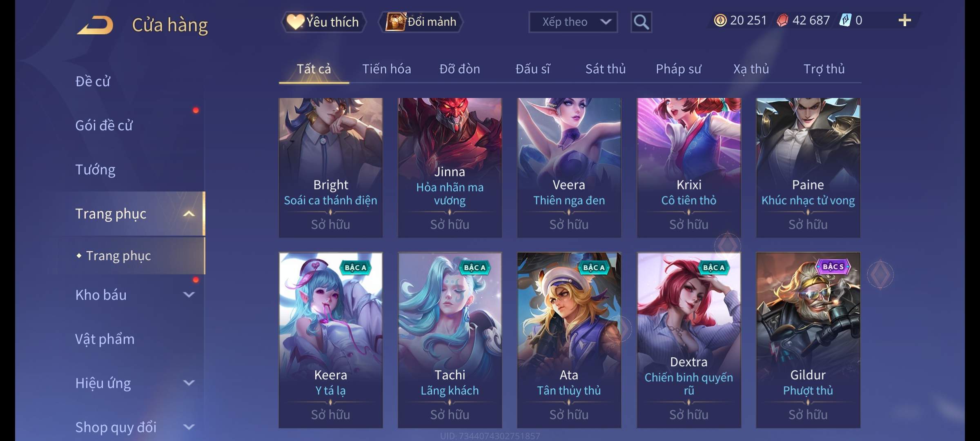Switch to the Pháp sư tab
This screenshot has height=441, width=980.
click(678, 69)
